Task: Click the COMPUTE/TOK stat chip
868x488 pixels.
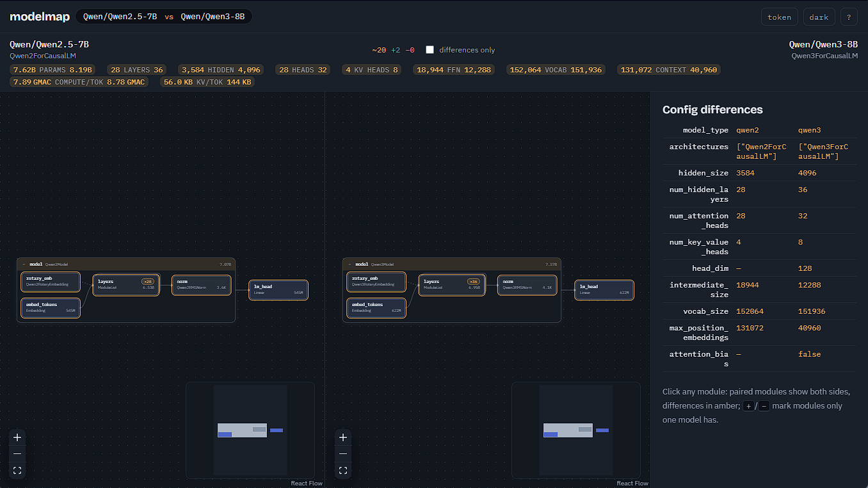Action: click(x=79, y=82)
